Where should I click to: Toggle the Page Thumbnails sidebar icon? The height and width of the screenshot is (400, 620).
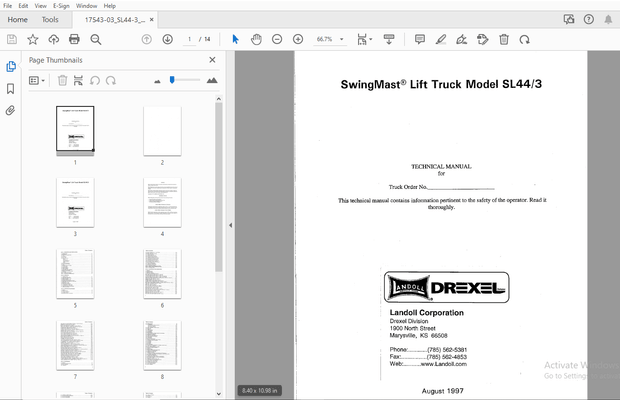pos(11,66)
